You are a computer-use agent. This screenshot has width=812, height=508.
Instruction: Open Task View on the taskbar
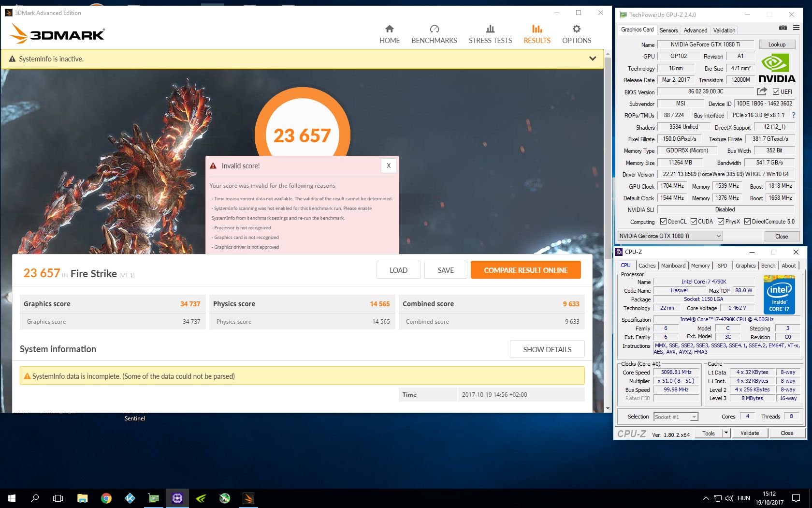pos(58,498)
